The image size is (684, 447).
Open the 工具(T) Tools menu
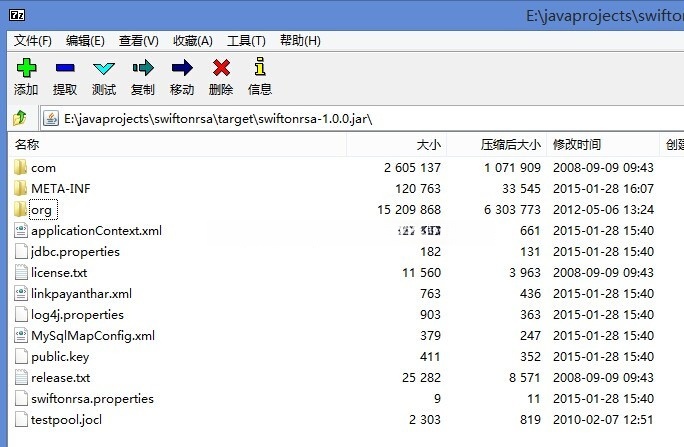pos(246,41)
